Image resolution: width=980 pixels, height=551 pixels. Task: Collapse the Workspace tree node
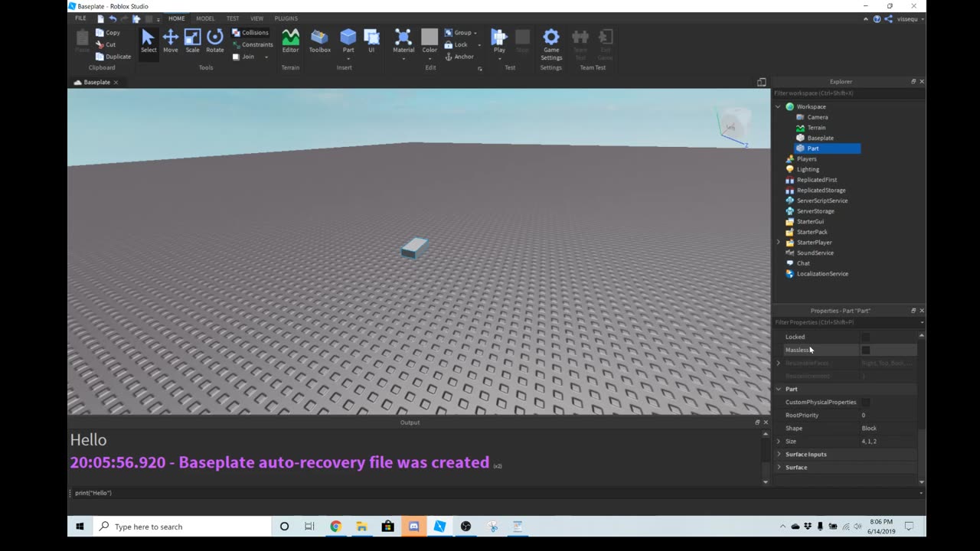pos(779,106)
